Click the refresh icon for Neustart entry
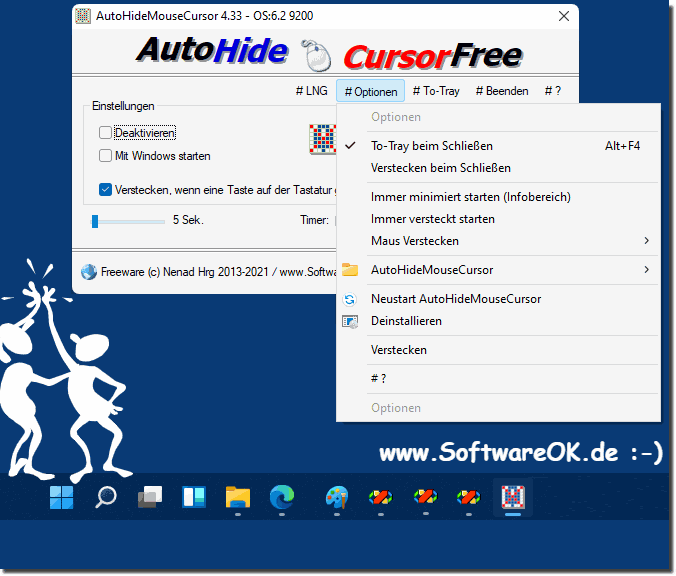Viewport: 676px width, 576px height. click(x=350, y=299)
